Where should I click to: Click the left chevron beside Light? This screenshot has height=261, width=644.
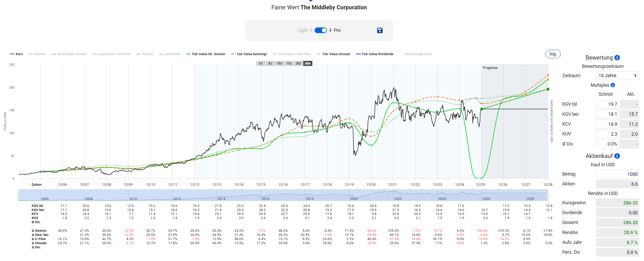[311, 30]
